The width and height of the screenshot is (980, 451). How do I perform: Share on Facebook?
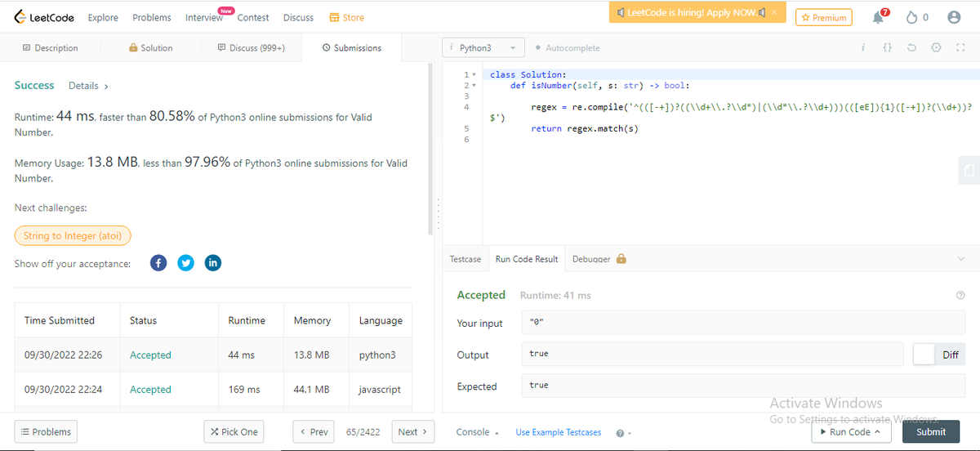click(159, 263)
